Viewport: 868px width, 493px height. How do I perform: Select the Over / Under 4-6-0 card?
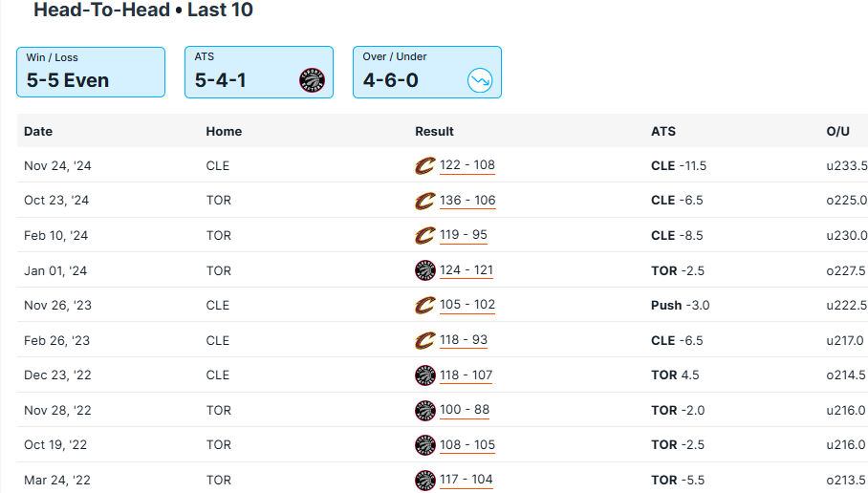pos(426,73)
